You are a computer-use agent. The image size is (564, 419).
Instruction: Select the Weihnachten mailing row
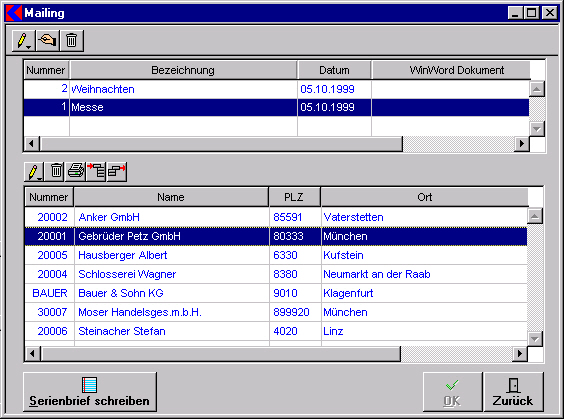coord(276,89)
